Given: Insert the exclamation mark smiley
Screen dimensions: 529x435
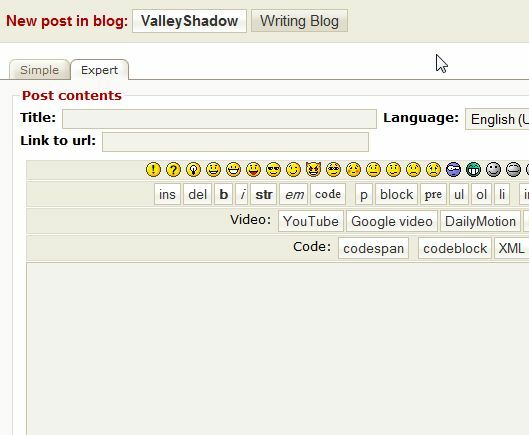Looking at the screenshot, I should (153, 169).
